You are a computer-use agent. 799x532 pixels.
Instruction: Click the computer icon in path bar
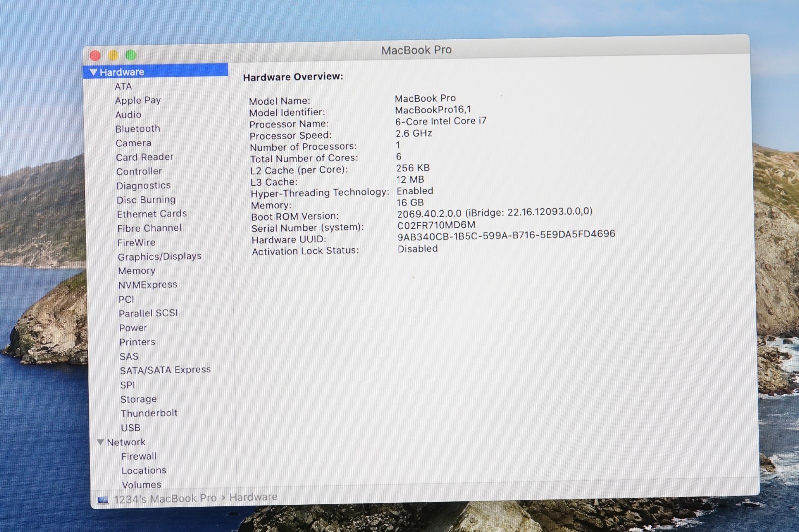[x=103, y=500]
